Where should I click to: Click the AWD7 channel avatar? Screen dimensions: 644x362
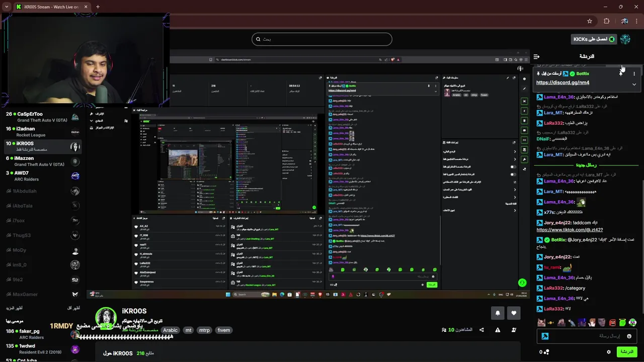(75, 176)
